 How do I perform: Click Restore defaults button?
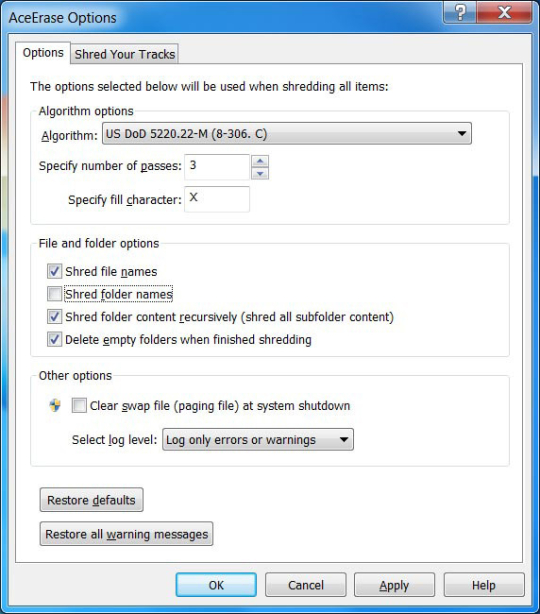click(91, 500)
